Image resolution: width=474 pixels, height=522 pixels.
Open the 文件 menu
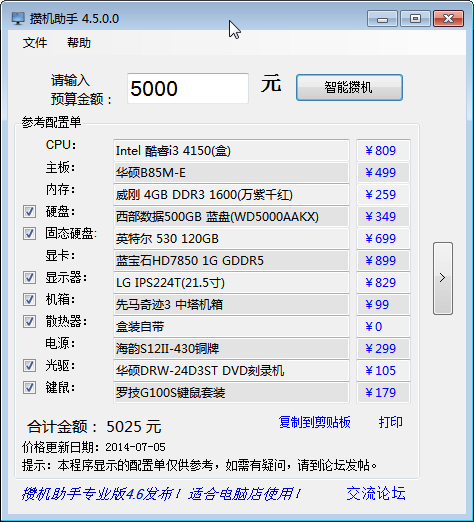35,43
